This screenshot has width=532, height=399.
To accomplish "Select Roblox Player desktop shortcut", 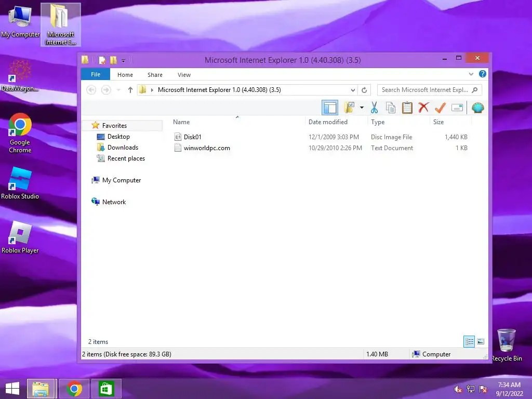I will [20, 237].
